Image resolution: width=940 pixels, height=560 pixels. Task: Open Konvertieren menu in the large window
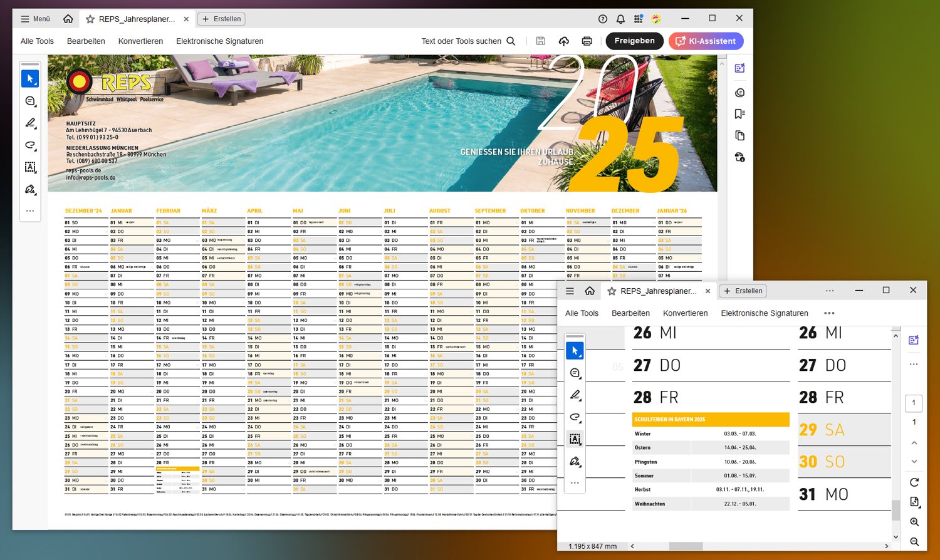pyautogui.click(x=140, y=41)
